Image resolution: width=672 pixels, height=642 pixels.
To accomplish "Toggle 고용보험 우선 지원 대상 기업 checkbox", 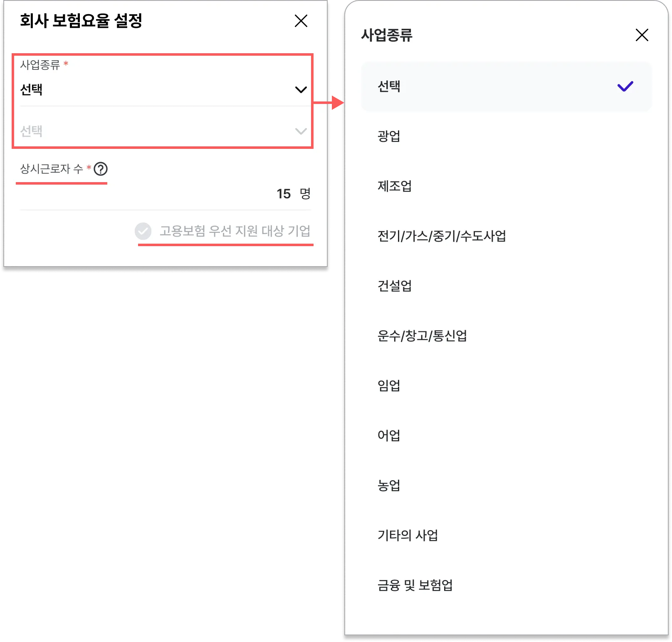I will point(143,231).
